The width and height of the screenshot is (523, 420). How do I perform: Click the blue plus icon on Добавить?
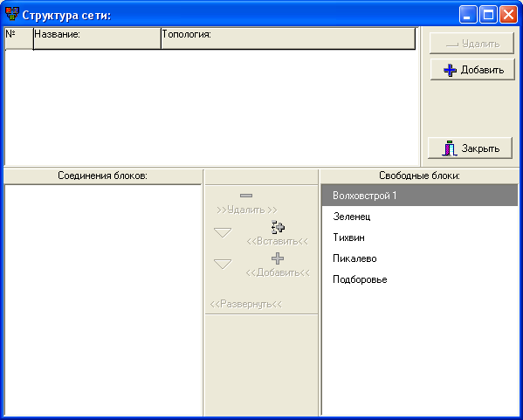tap(450, 70)
